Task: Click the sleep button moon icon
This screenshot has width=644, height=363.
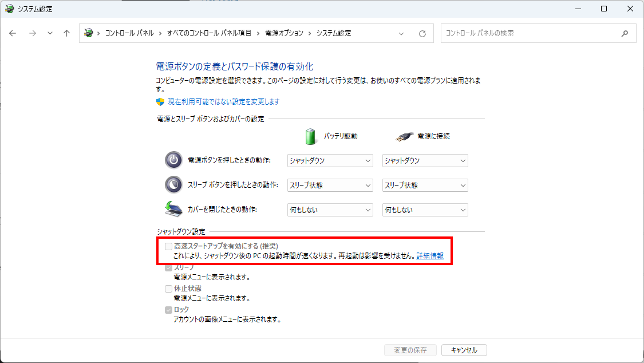Action: [173, 185]
